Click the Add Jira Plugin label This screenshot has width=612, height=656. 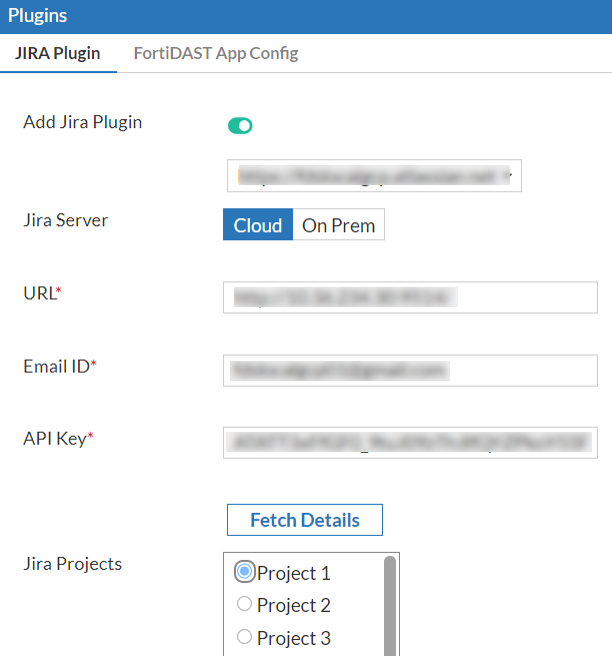tap(83, 122)
